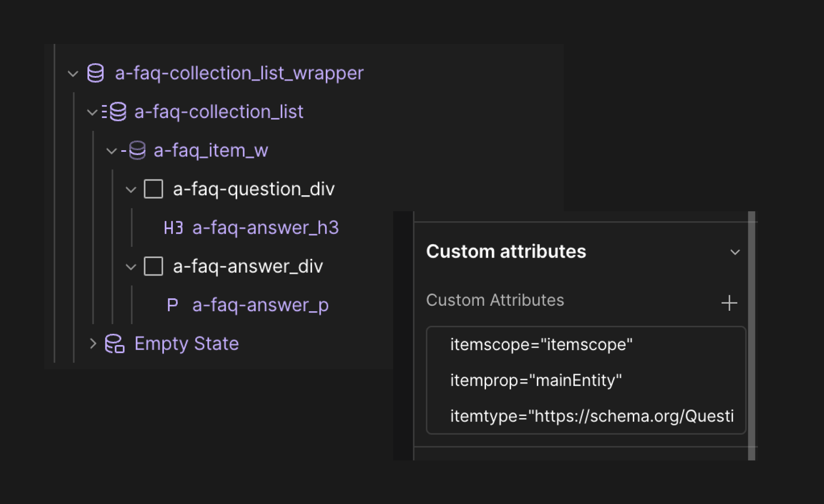Open the itemprop mainEntity attribute for editing
This screenshot has height=504, width=824.
tap(537, 380)
